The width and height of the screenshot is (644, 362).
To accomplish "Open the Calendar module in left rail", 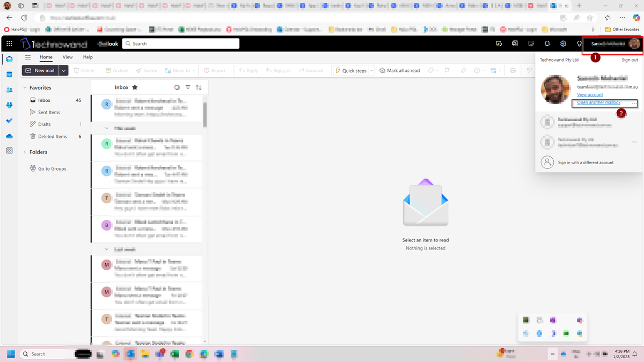I will (9, 75).
